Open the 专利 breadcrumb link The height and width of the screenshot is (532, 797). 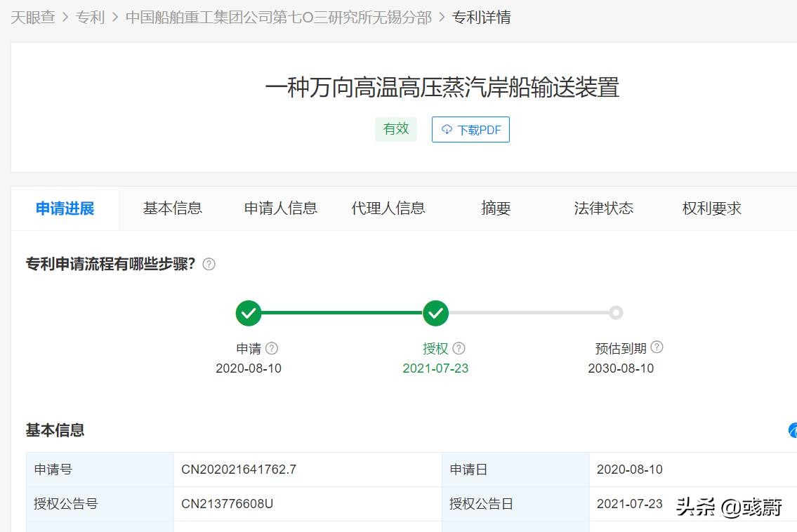[x=90, y=18]
